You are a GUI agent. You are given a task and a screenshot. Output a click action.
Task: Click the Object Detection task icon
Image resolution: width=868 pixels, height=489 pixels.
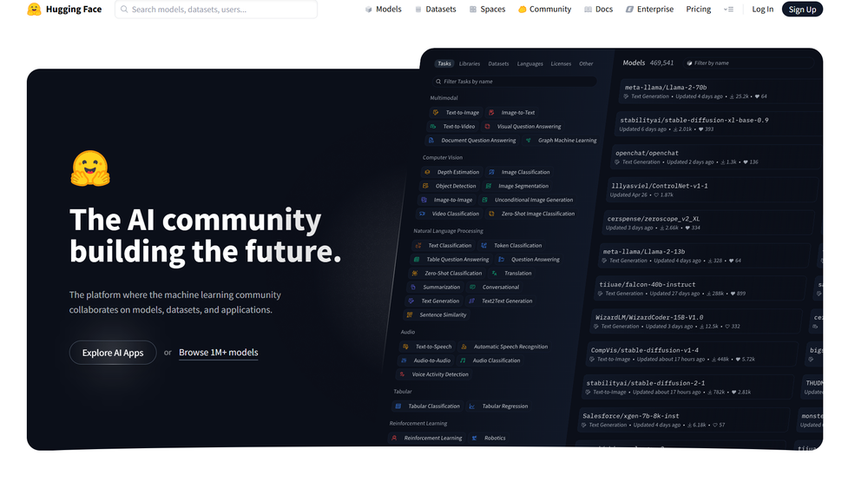(x=425, y=186)
